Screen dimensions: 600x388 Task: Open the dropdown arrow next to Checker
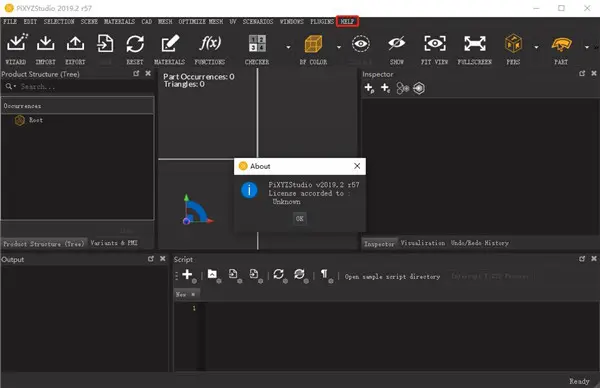pos(289,47)
